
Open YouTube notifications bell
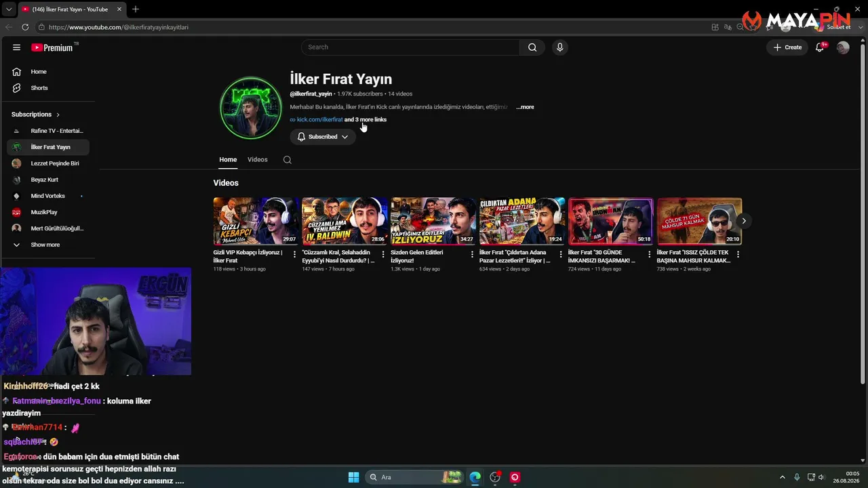pyautogui.click(x=820, y=47)
